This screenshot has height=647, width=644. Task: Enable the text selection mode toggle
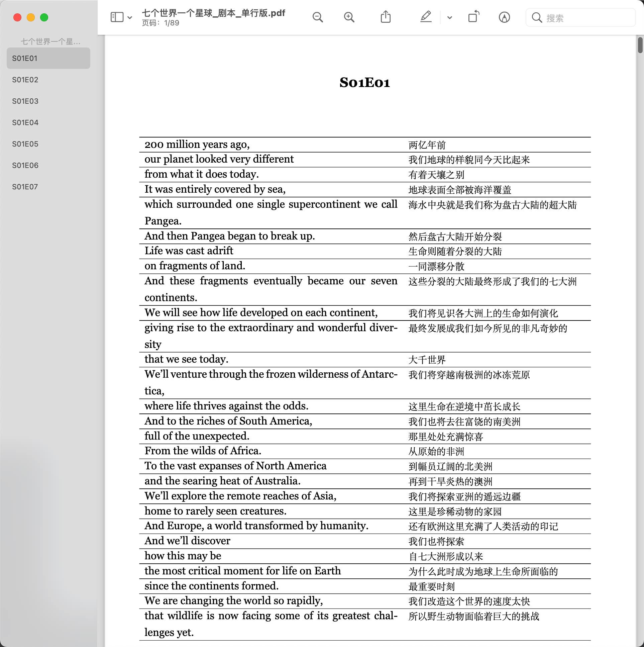505,18
